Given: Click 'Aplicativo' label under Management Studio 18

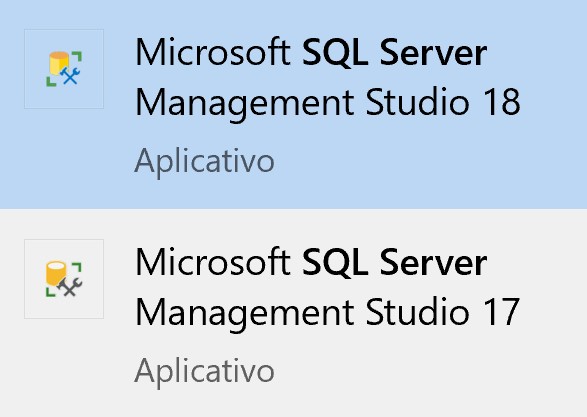Looking at the screenshot, I should [x=204, y=162].
